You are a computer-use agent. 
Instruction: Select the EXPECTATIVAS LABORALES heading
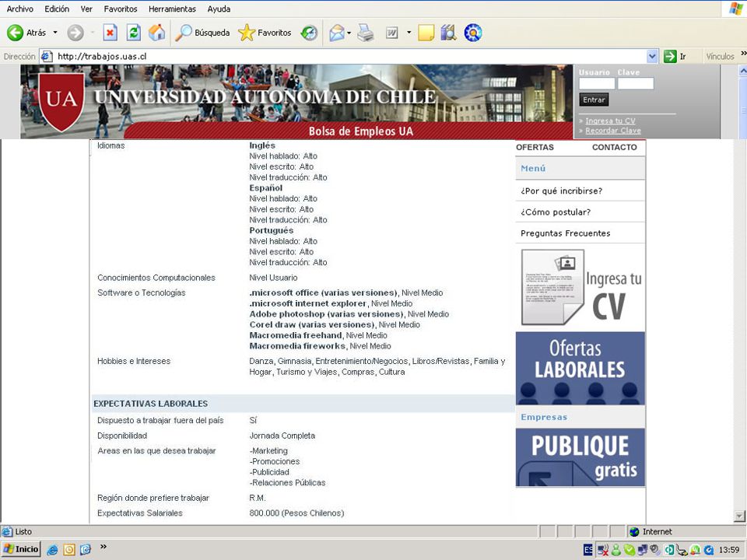[150, 404]
